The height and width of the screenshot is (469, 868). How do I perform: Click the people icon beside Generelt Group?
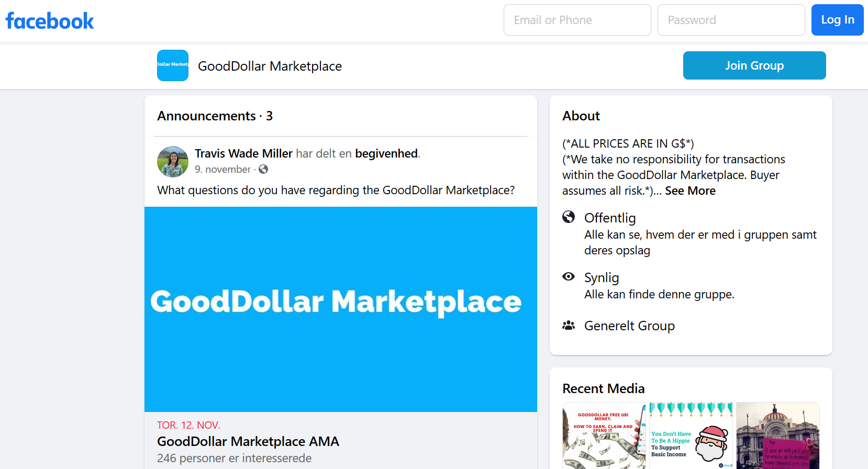click(569, 326)
